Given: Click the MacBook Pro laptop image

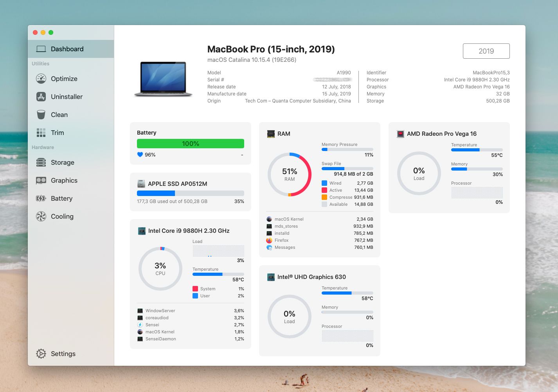Looking at the screenshot, I should pos(163,79).
